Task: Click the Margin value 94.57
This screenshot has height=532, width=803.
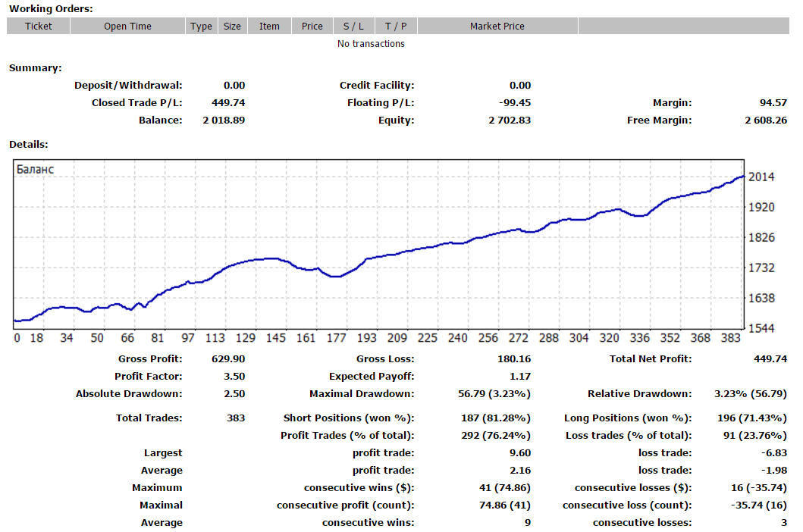Action: (x=773, y=103)
